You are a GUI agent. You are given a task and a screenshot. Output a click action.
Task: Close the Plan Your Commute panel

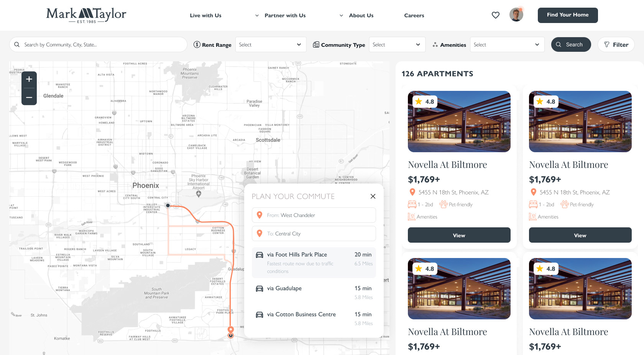373,196
